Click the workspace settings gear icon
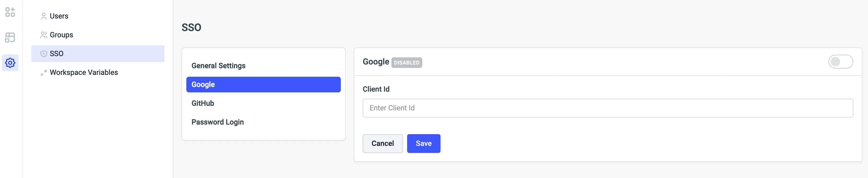This screenshot has height=178, width=868. tap(10, 63)
